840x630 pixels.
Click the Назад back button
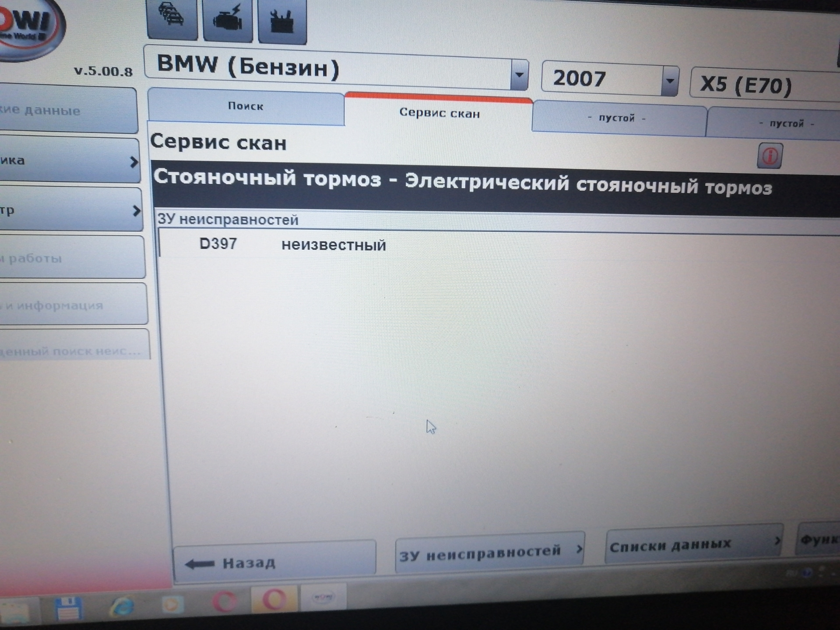pyautogui.click(x=275, y=562)
